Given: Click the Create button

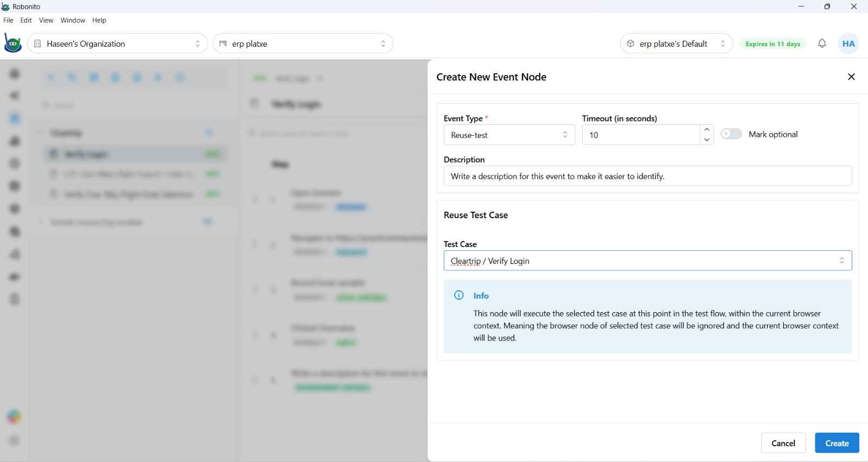Looking at the screenshot, I should pyautogui.click(x=837, y=443).
